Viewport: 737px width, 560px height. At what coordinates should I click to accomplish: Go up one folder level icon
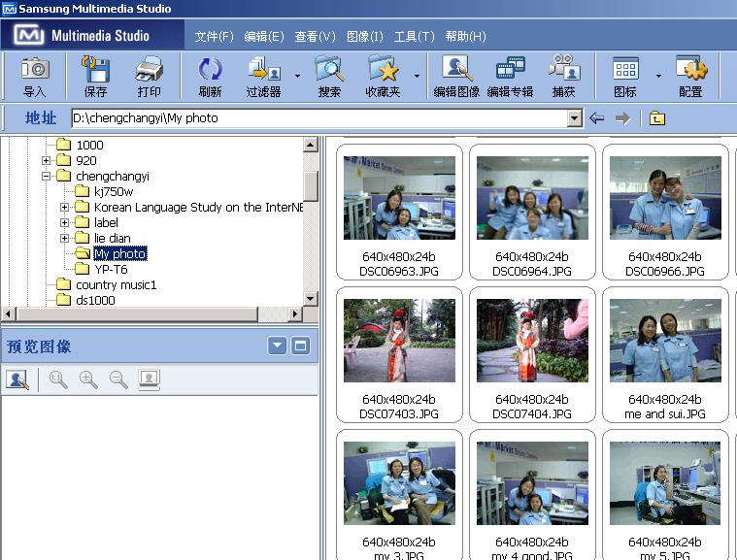[x=656, y=118]
